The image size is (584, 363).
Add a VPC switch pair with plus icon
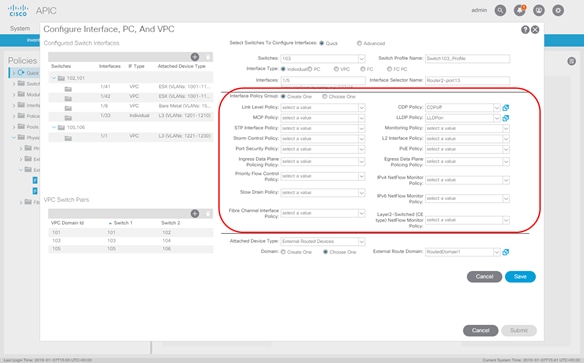tap(195, 214)
